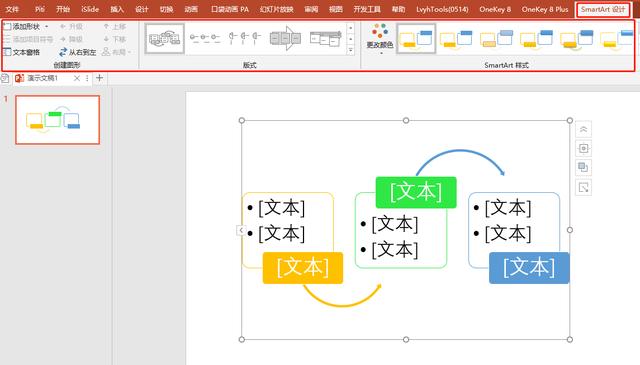Select the arrow process layout

pyautogui.click(x=285, y=39)
